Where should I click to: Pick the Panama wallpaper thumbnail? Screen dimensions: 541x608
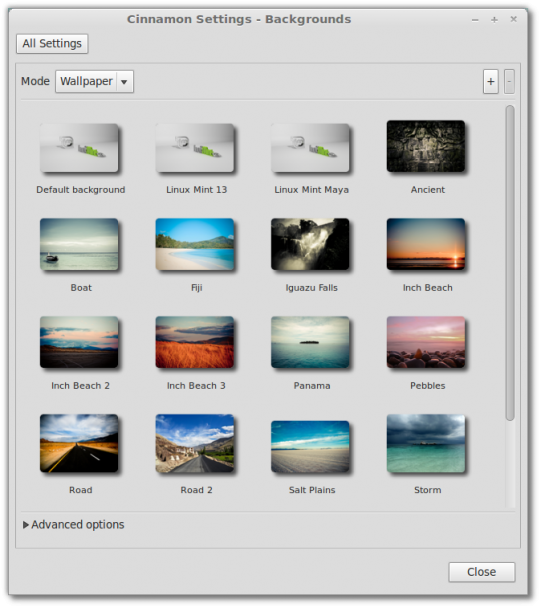point(310,342)
